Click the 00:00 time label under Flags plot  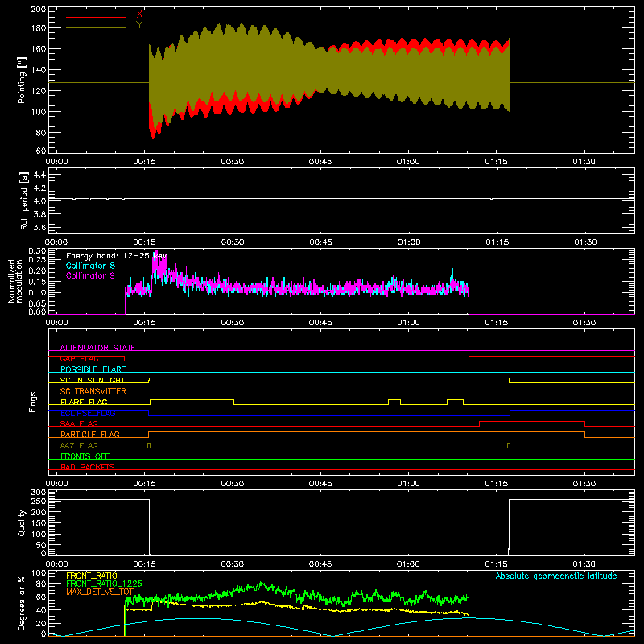(x=56, y=484)
